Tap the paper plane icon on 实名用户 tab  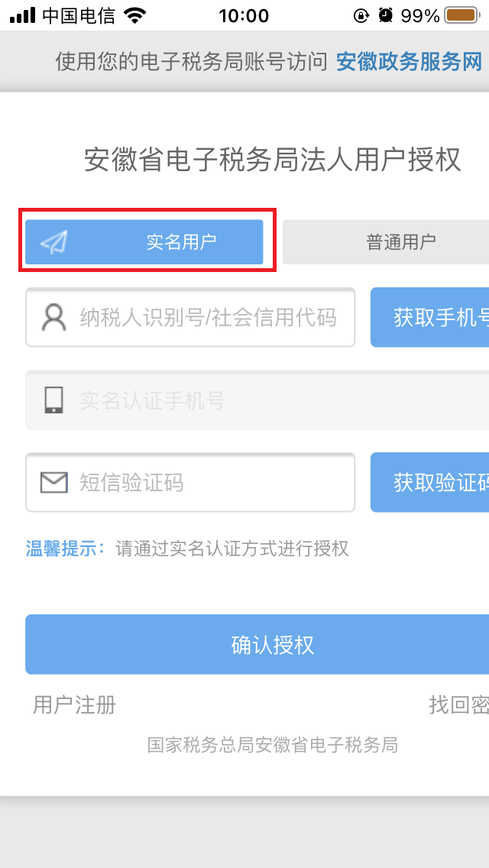coord(54,242)
